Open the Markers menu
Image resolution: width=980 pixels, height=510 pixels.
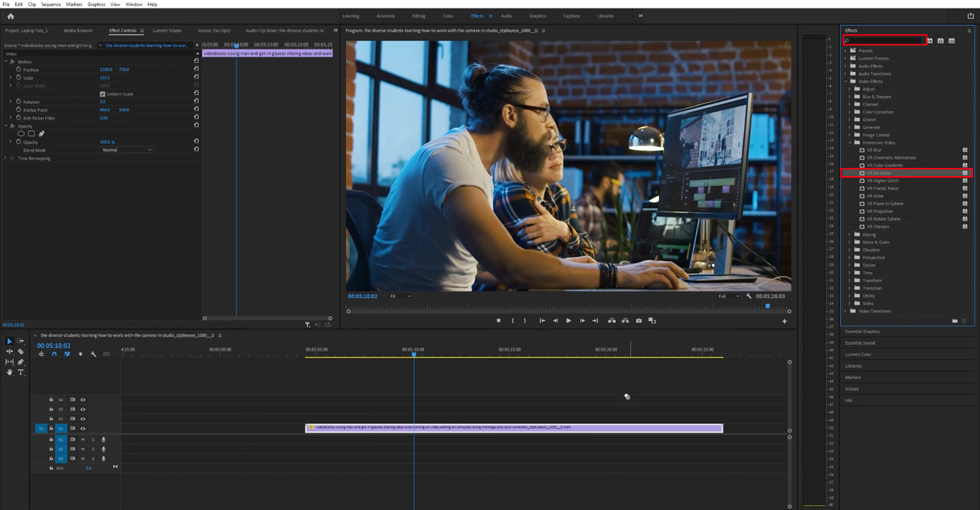pos(74,4)
